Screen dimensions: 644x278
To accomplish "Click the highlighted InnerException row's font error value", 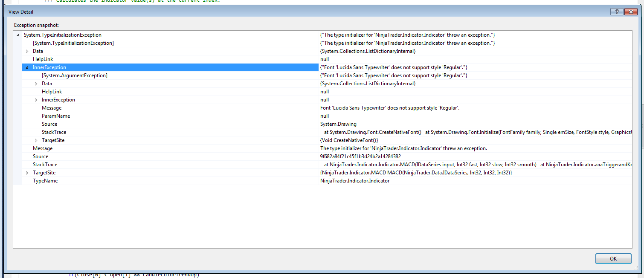I will pyautogui.click(x=394, y=67).
